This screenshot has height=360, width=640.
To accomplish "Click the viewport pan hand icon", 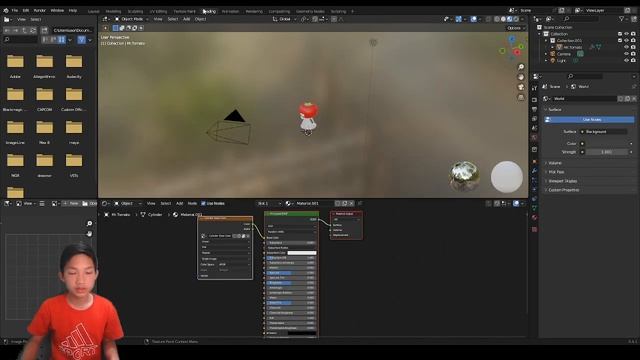I will tap(521, 77).
